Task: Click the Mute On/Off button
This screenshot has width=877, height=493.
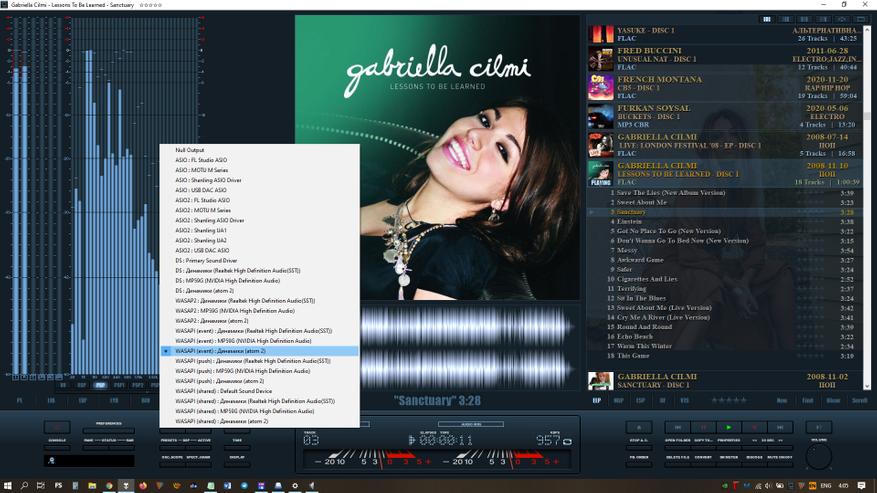Action: 780,464
